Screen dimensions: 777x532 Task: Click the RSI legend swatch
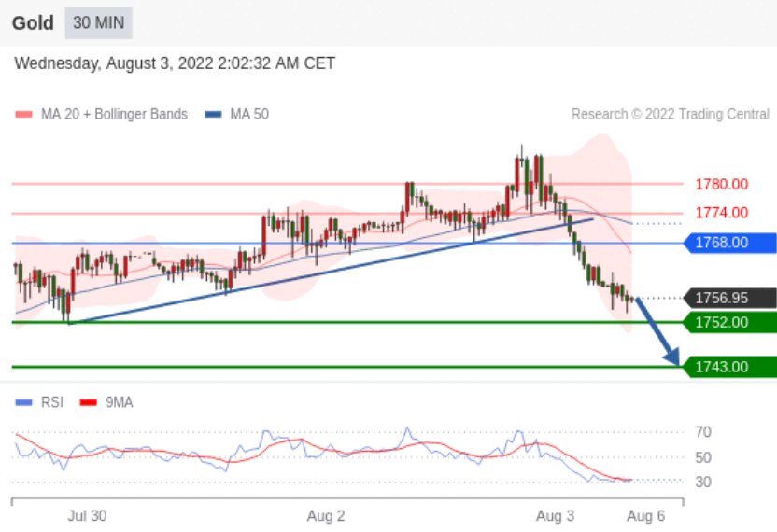tap(23, 402)
